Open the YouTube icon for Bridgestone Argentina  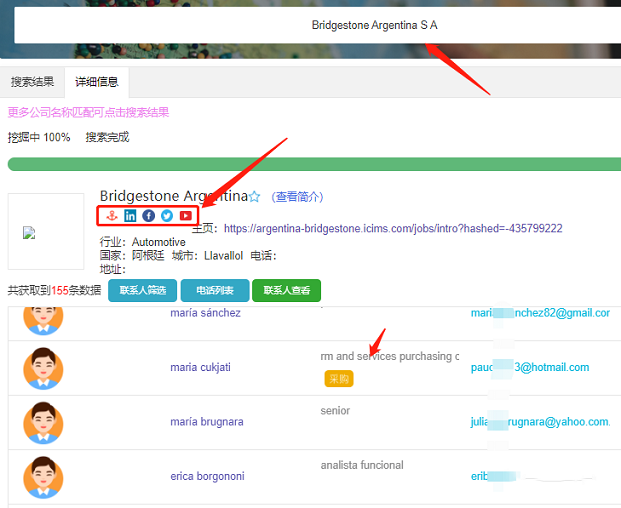pyautogui.click(x=186, y=216)
